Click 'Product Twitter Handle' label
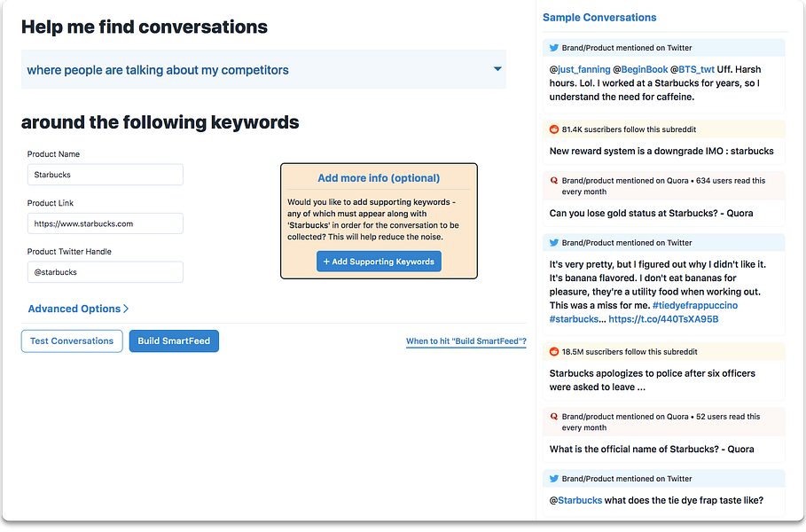The image size is (806, 532). point(69,251)
